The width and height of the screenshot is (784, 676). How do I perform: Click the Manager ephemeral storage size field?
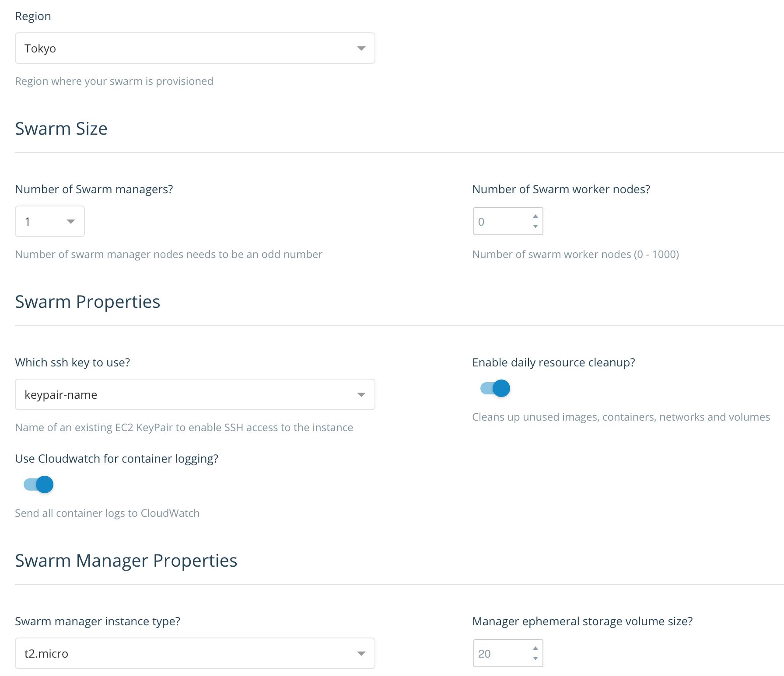click(508, 653)
